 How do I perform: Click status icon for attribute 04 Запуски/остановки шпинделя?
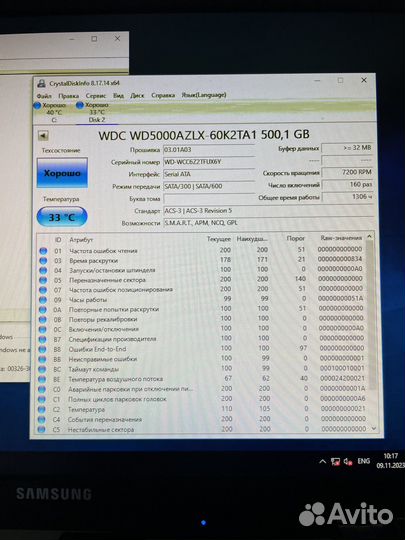(43, 271)
